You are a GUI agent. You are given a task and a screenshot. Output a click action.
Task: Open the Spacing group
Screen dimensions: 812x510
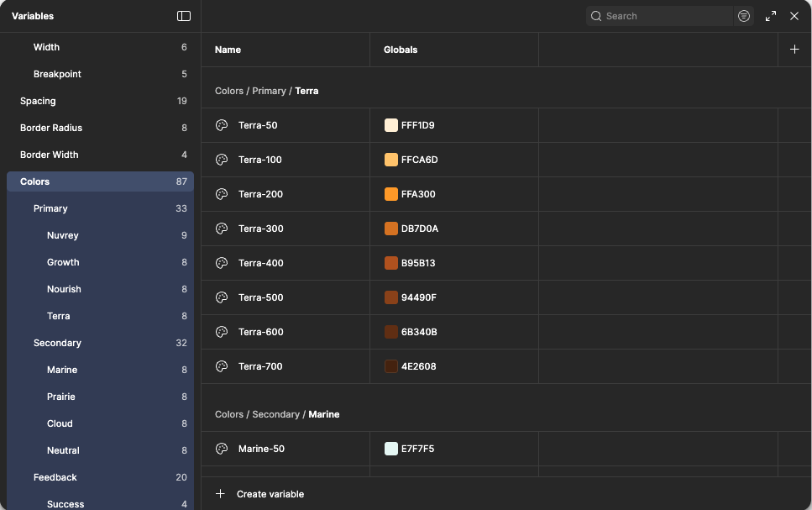[x=101, y=101]
